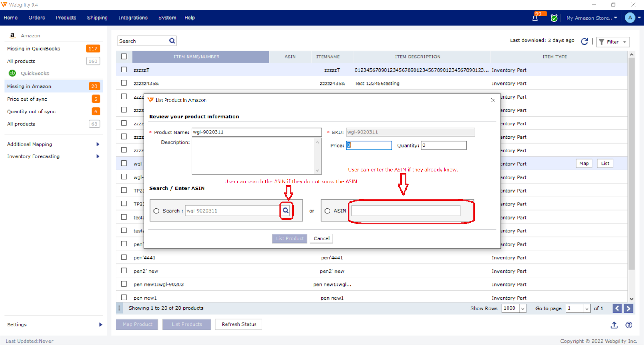Focus the Quantity input field
The image size is (644, 351).
444,145
